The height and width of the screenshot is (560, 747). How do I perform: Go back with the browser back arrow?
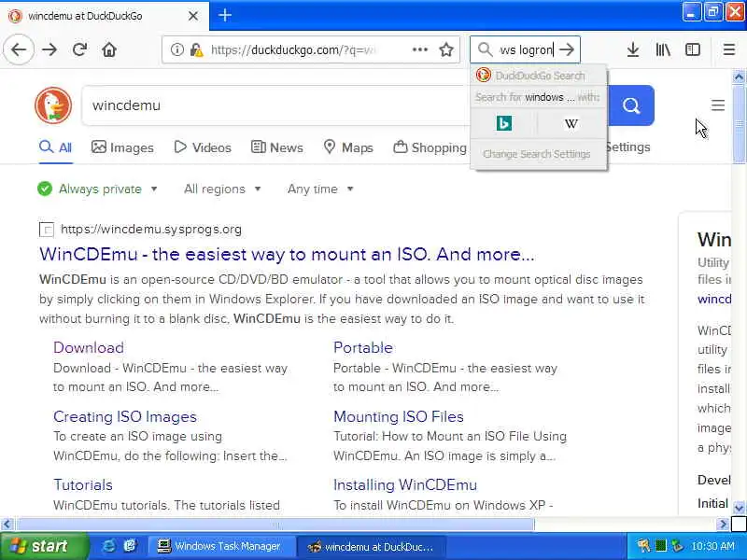19,49
